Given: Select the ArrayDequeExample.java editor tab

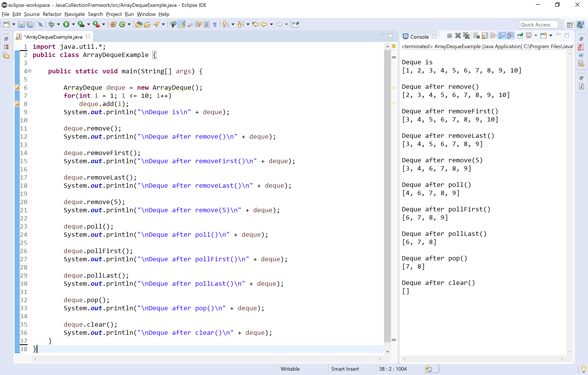Looking at the screenshot, I should pyautogui.click(x=53, y=36).
